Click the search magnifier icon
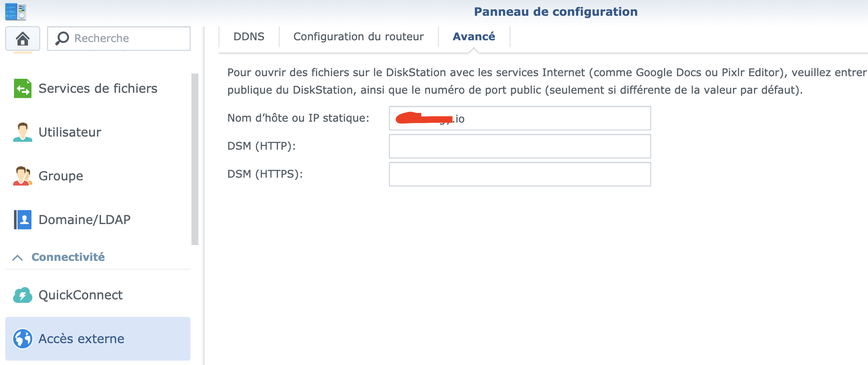Image resolution: width=868 pixels, height=365 pixels. click(x=62, y=38)
